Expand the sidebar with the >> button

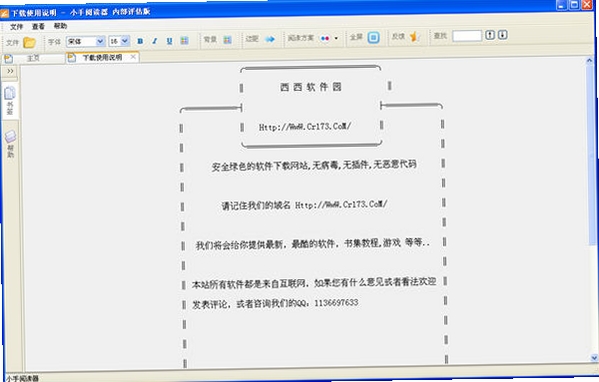click(x=10, y=71)
